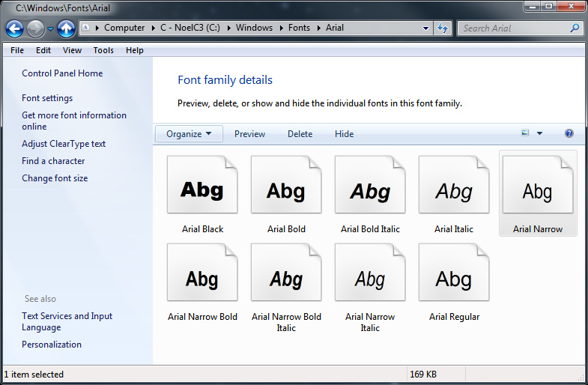Open Adjust ClearType text link

pos(64,144)
